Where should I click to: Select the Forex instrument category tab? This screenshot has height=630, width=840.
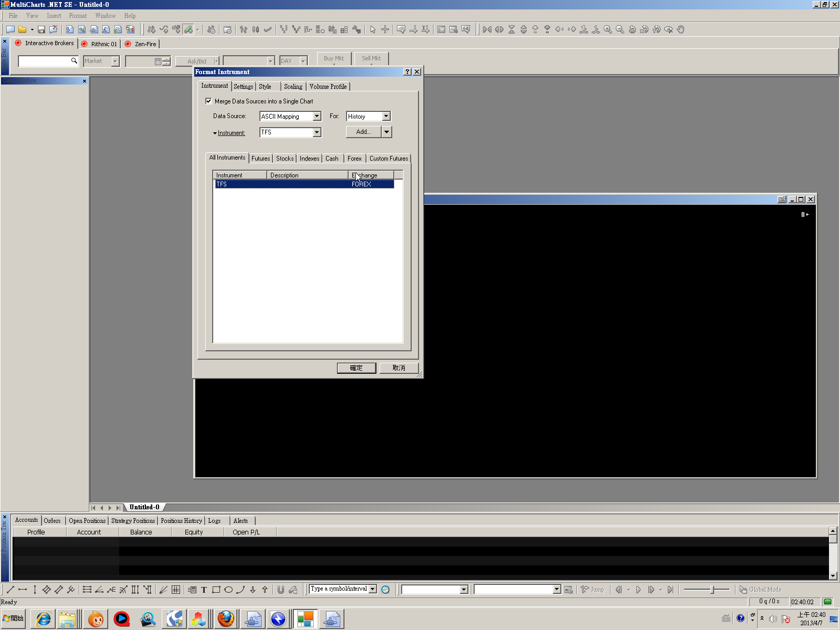point(354,159)
